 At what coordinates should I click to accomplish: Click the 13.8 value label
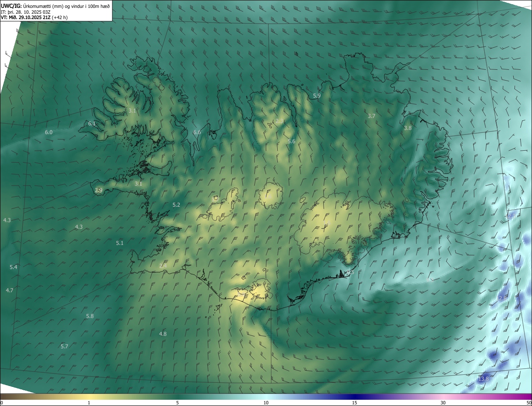pos(483,379)
